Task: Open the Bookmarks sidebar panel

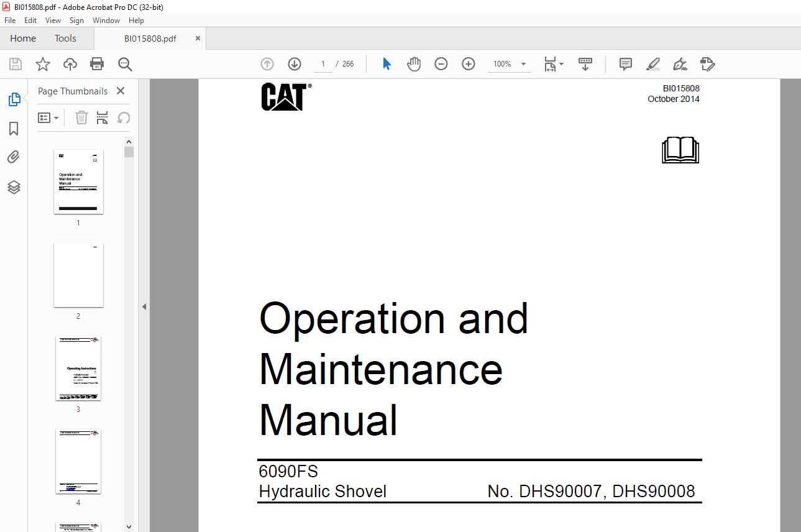Action: pos(14,129)
